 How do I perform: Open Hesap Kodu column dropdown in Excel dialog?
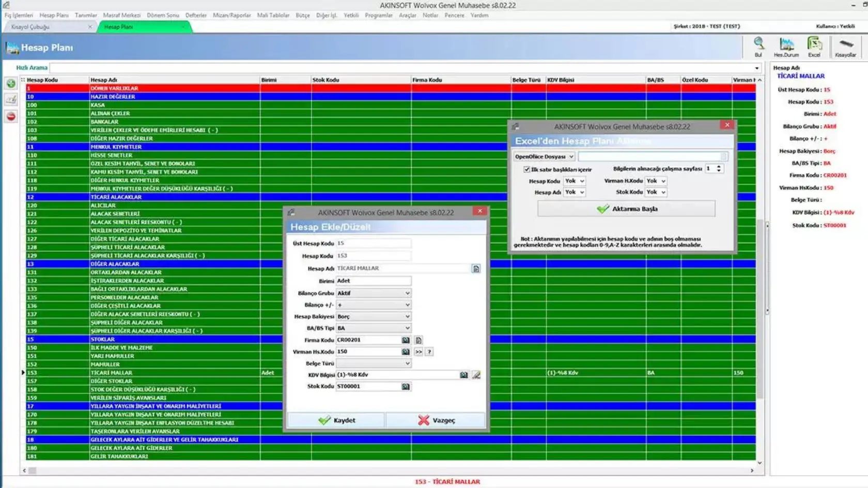point(575,181)
